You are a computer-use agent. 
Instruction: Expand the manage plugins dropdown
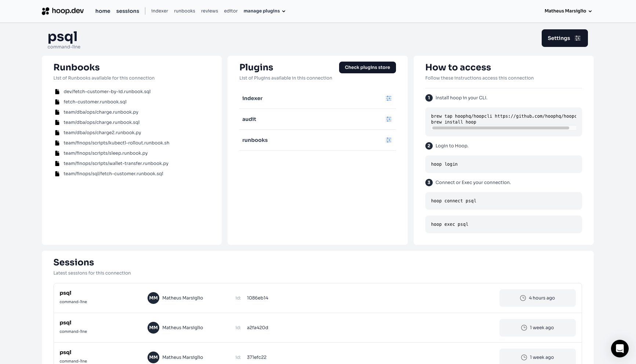pyautogui.click(x=264, y=11)
